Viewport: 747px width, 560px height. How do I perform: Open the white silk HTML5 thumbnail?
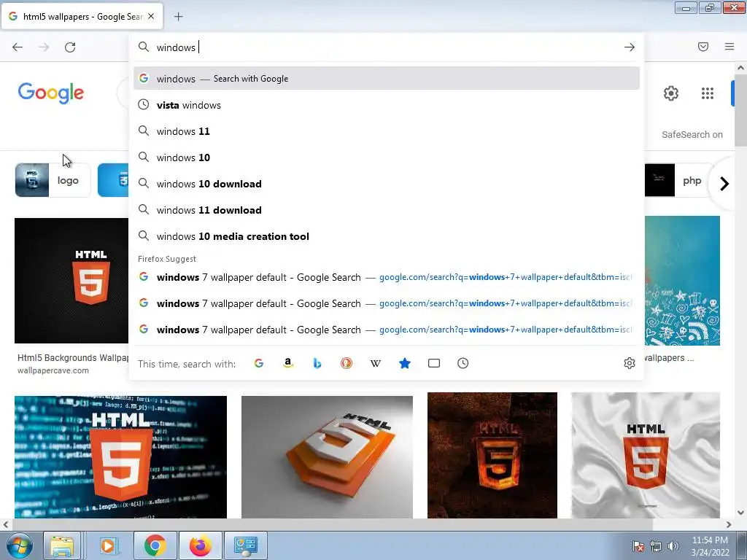tap(646, 455)
